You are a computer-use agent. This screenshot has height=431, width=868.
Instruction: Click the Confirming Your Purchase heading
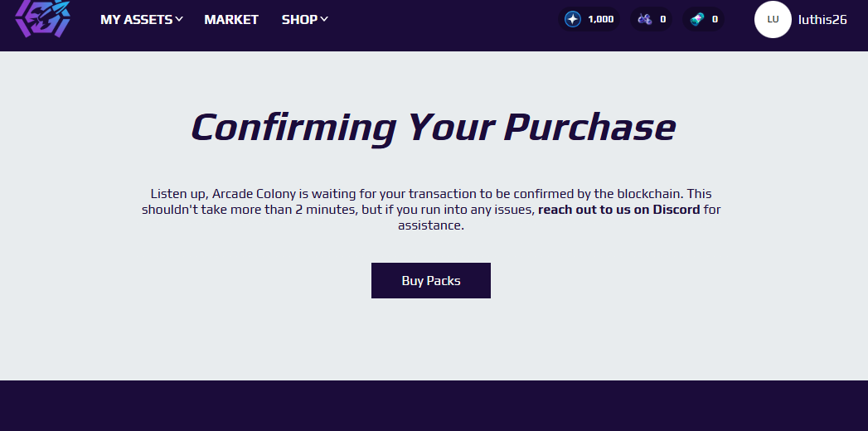point(433,128)
